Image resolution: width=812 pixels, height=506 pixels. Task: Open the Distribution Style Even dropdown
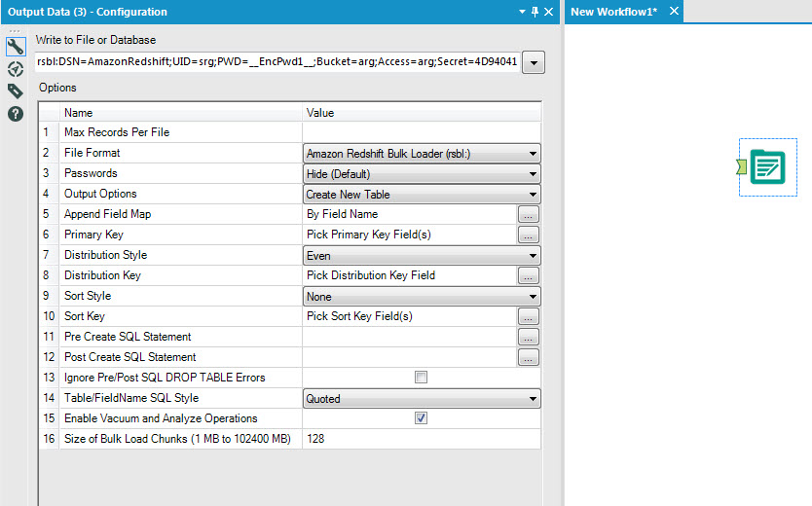[x=422, y=256]
